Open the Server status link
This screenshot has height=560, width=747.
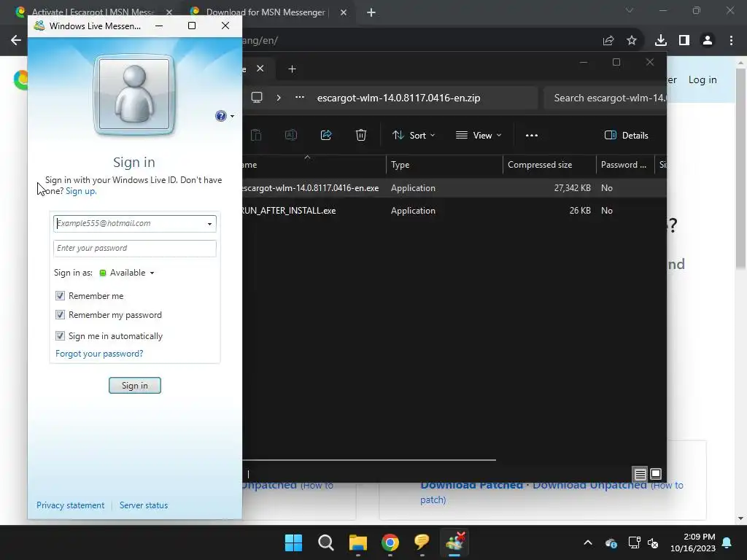pos(144,505)
